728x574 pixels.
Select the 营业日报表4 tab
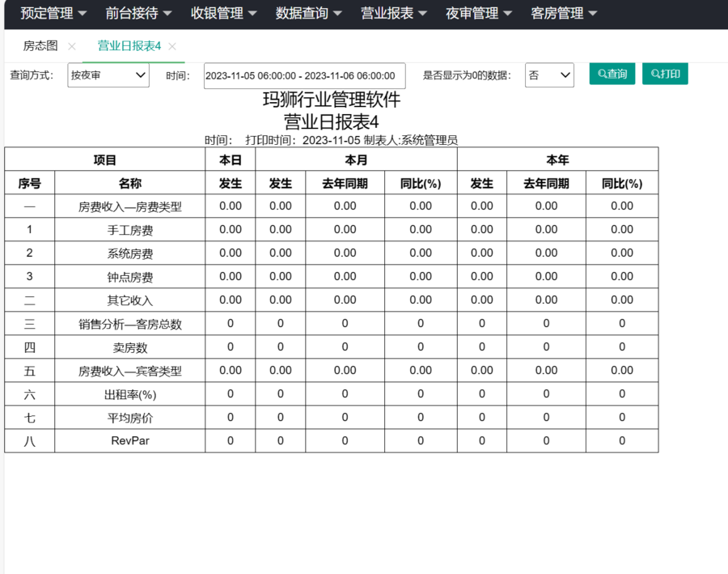coord(129,45)
